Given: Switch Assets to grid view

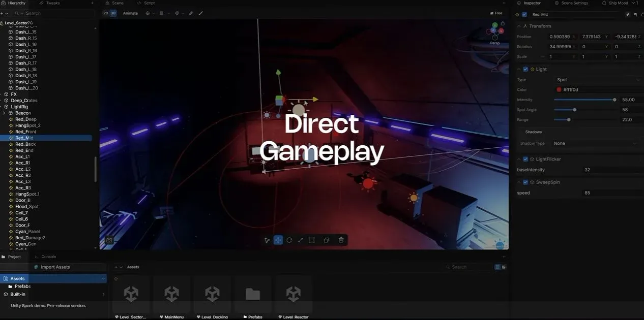Looking at the screenshot, I should tap(497, 267).
